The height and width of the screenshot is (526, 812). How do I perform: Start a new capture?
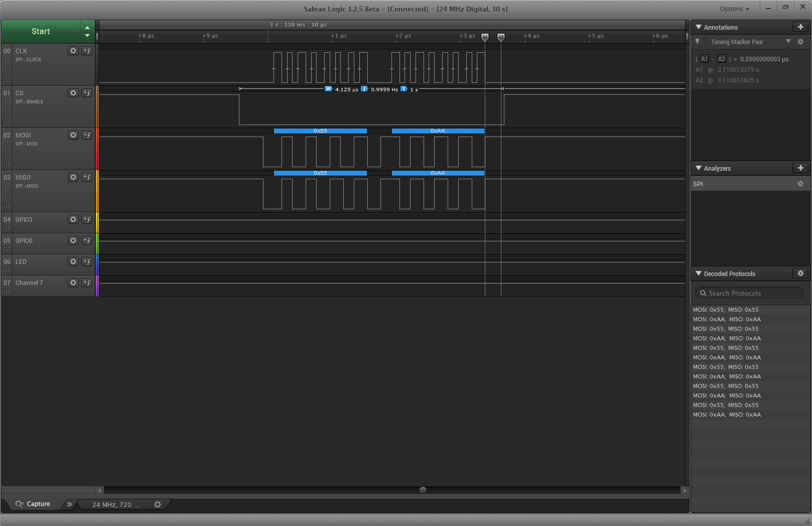(x=41, y=31)
